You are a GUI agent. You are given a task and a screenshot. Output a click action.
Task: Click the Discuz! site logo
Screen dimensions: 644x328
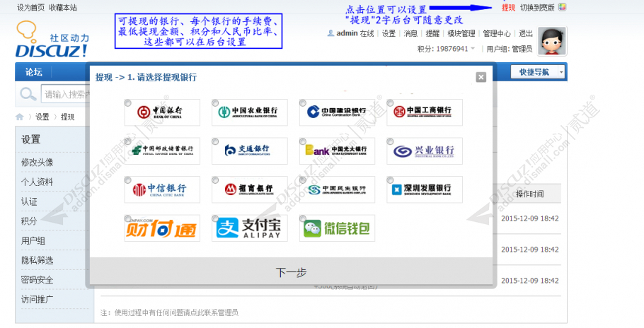(x=52, y=40)
